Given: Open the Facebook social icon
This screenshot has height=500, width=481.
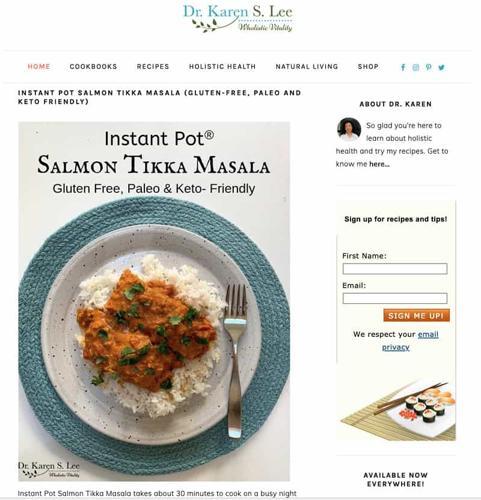Looking at the screenshot, I should 403,68.
